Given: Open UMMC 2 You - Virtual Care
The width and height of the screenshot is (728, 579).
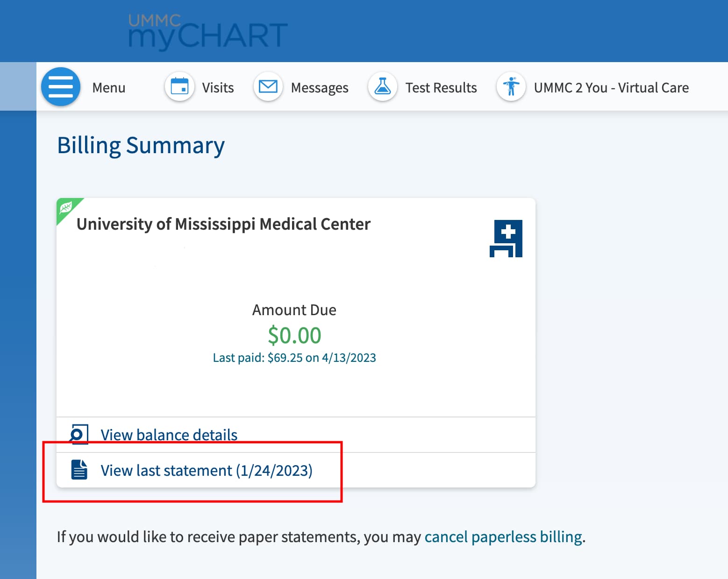Looking at the screenshot, I should coord(611,88).
